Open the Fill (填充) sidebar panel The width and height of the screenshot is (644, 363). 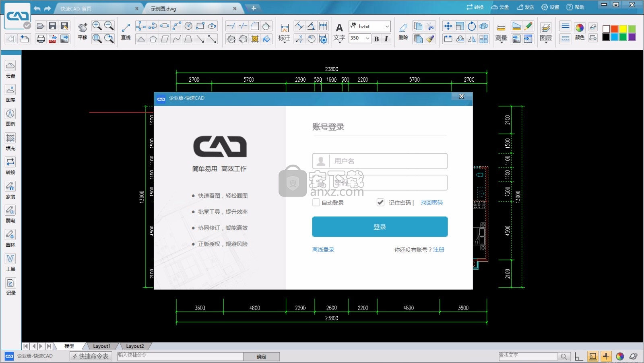[x=10, y=142]
